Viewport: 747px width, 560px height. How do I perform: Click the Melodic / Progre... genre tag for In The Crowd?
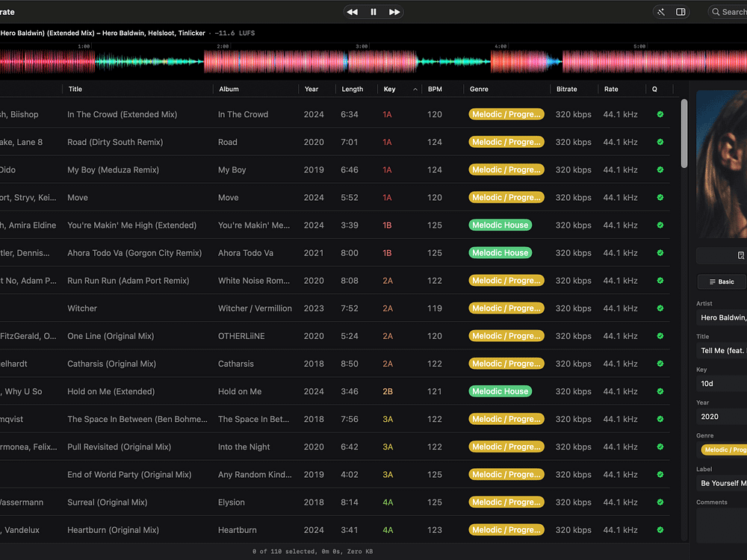coord(506,114)
